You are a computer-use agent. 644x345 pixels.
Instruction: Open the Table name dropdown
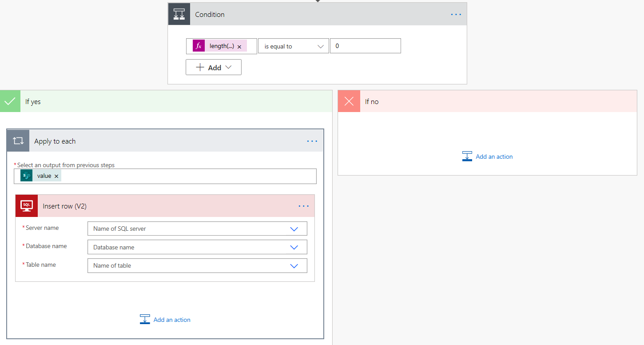[x=197, y=265]
